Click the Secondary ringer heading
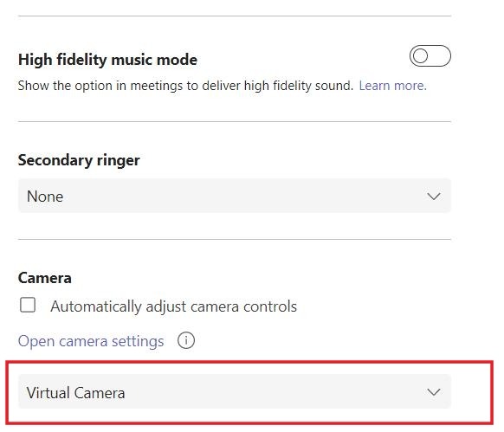Image resolution: width=504 pixels, height=432 pixels. (x=79, y=160)
